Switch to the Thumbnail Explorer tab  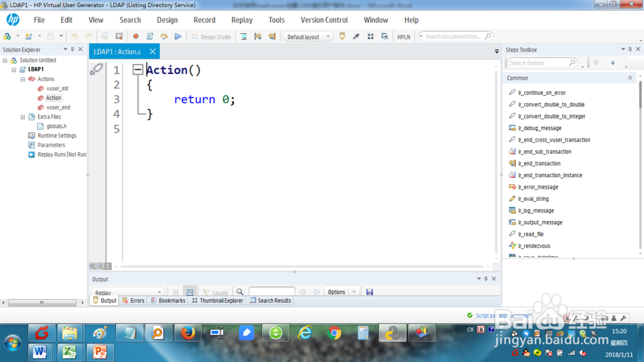click(218, 301)
